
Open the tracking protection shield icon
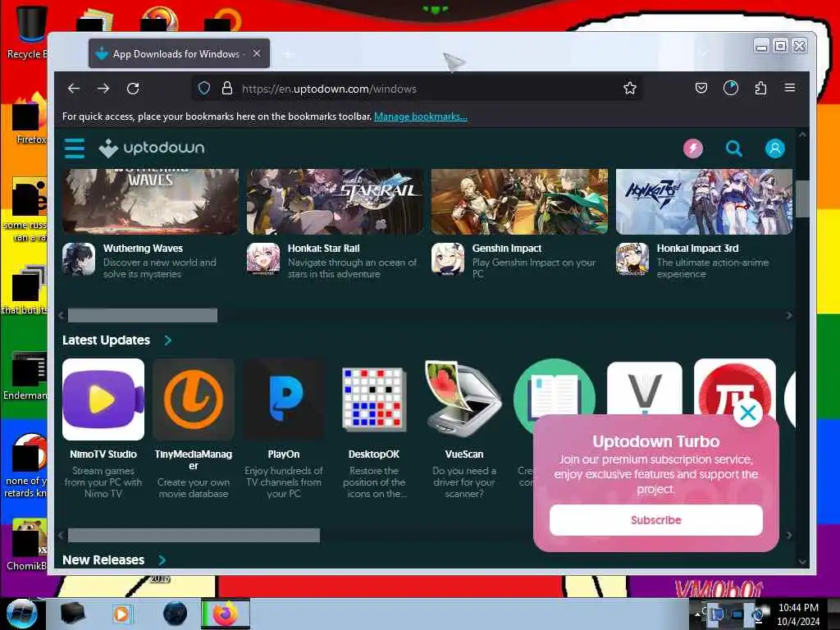point(204,89)
